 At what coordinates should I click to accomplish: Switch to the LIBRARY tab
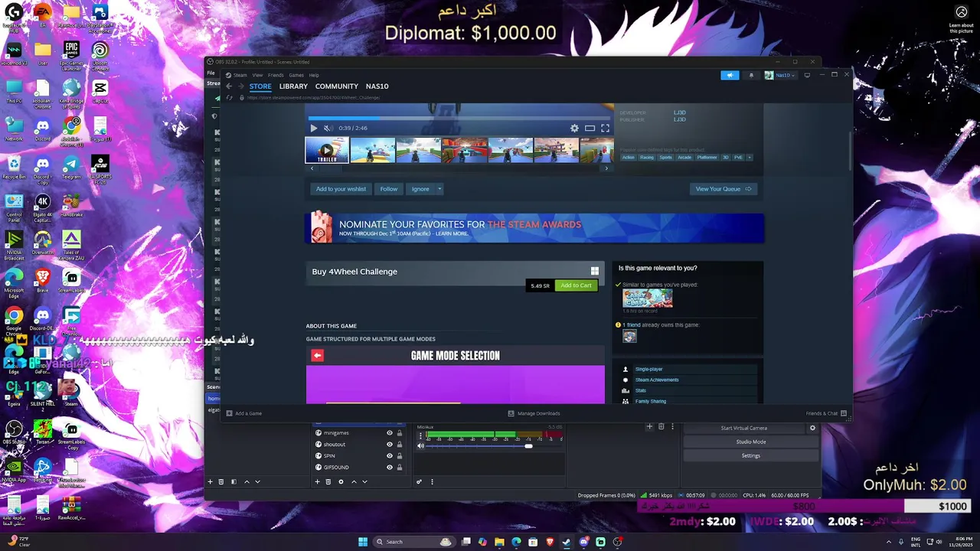click(293, 86)
